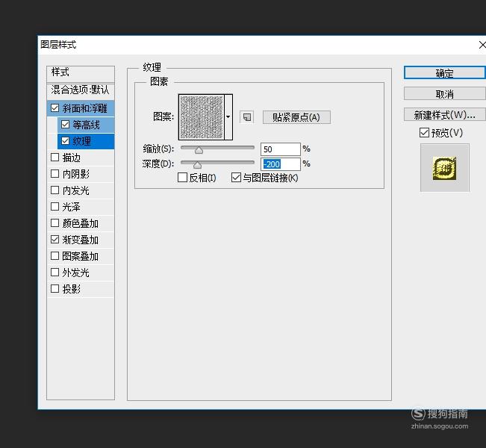Click the 新建样式(W)... button
The height and width of the screenshot is (448, 486).
click(x=445, y=115)
